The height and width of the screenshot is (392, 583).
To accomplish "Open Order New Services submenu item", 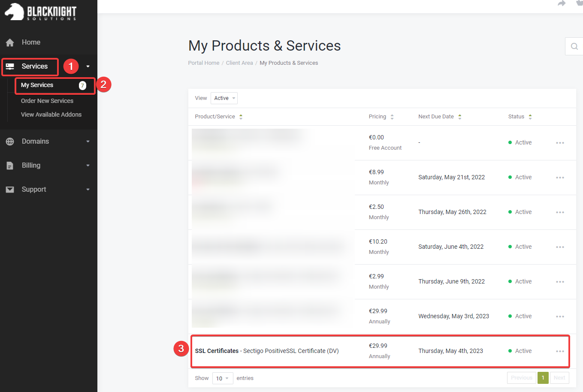I will (x=47, y=101).
